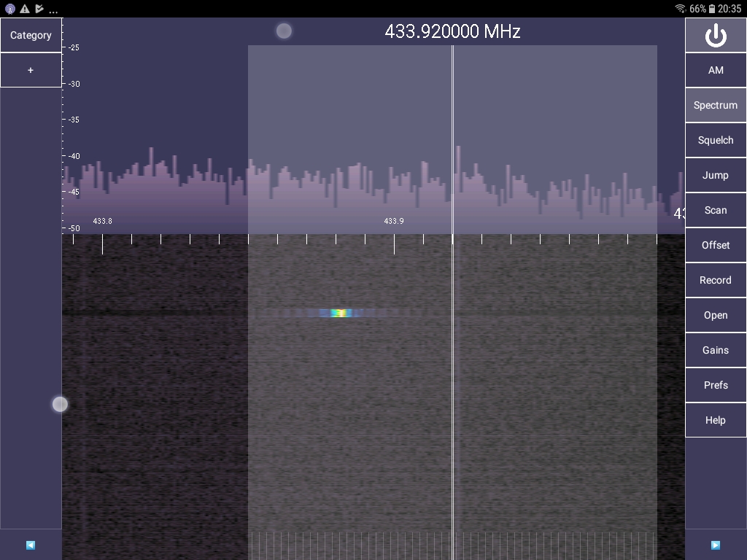Viewport: 747px width, 560px height.
Task: Start the Scan function
Action: [x=716, y=210]
